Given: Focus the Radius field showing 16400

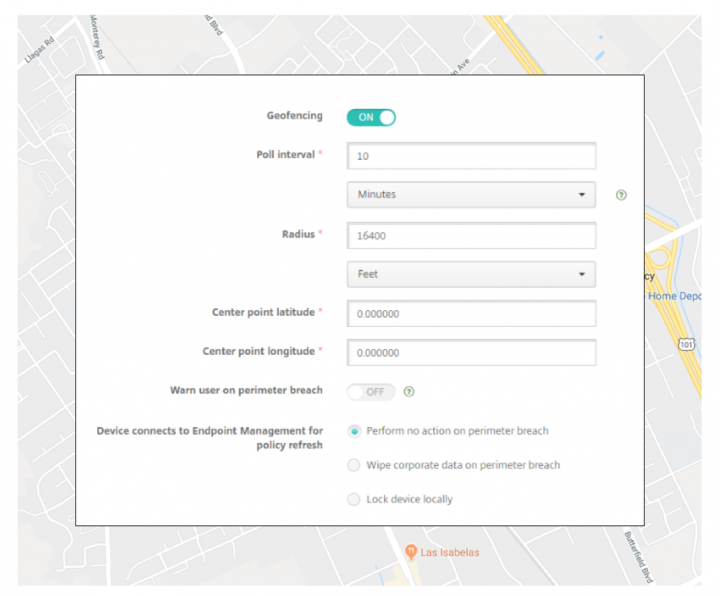Looking at the screenshot, I should [471, 235].
